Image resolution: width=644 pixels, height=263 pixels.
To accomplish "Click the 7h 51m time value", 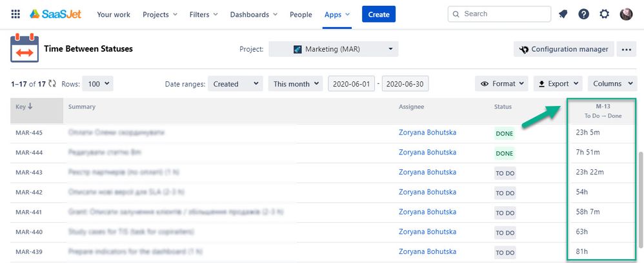I will (588, 153).
